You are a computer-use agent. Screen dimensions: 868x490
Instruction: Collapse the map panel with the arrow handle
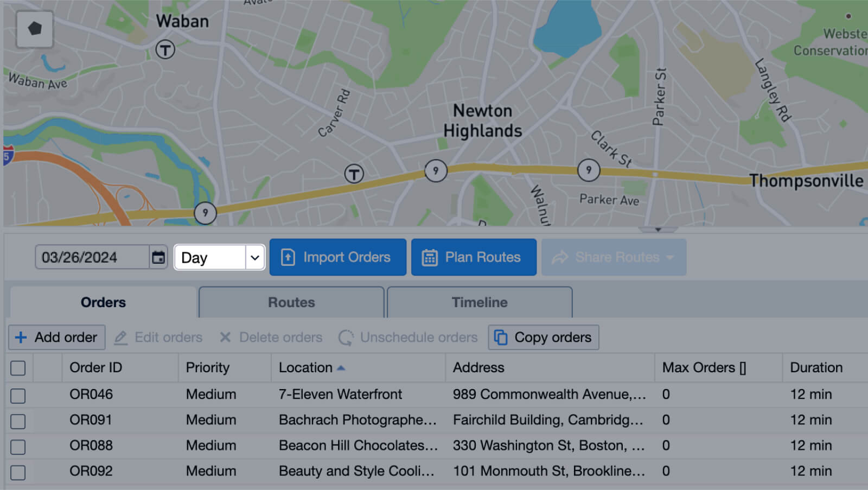click(658, 230)
